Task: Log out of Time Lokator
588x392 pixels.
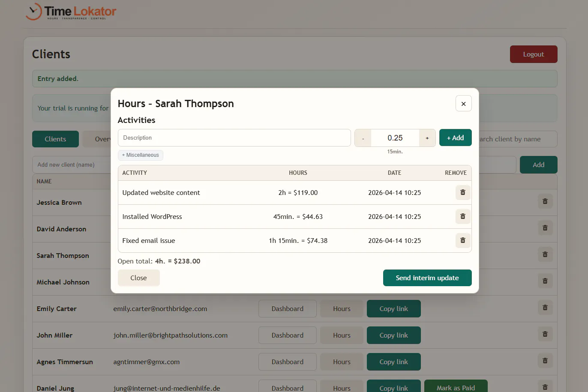Action: pyautogui.click(x=534, y=54)
